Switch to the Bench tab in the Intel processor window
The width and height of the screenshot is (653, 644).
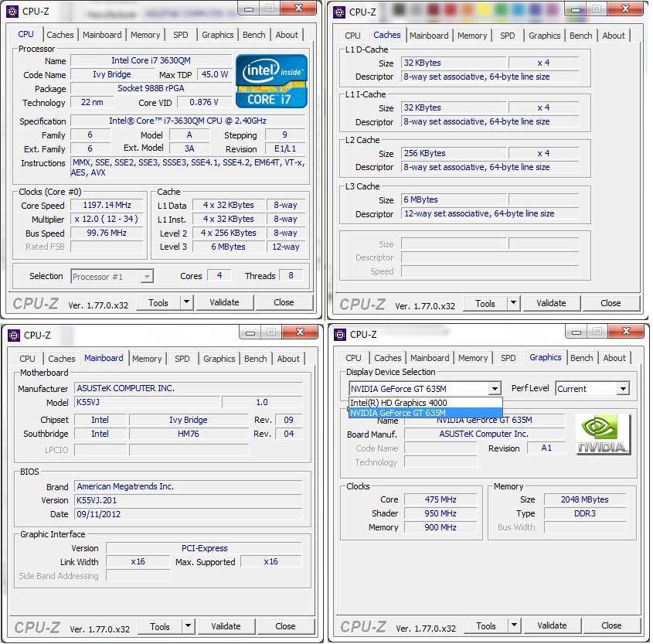[x=253, y=35]
